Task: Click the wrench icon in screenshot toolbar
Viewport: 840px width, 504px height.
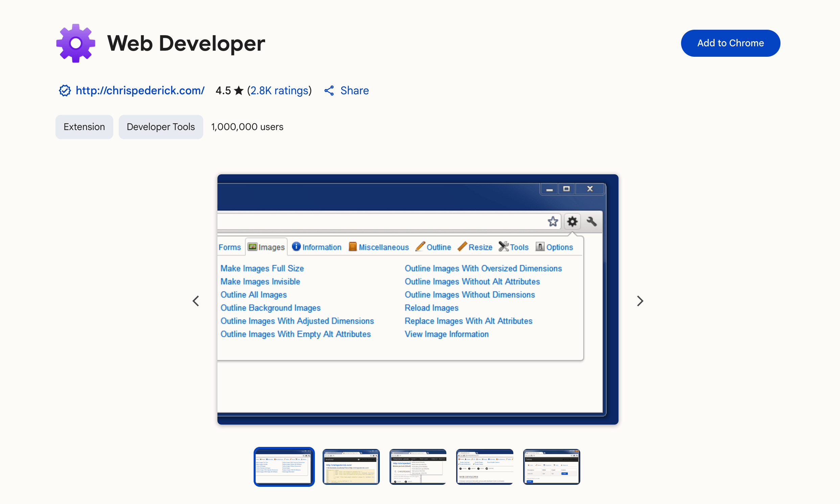Action: 592,222
